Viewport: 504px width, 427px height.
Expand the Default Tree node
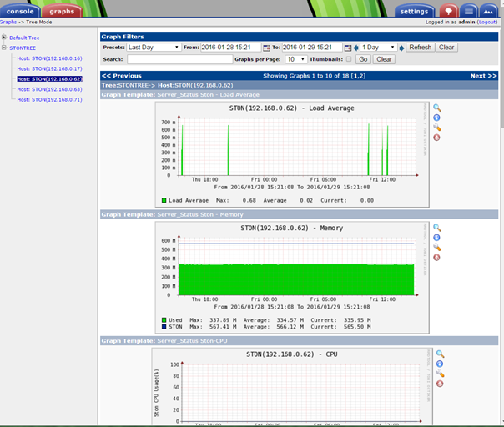point(4,38)
